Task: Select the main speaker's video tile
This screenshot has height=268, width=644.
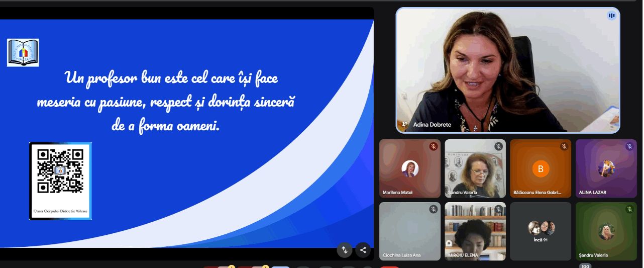Action: click(507, 70)
